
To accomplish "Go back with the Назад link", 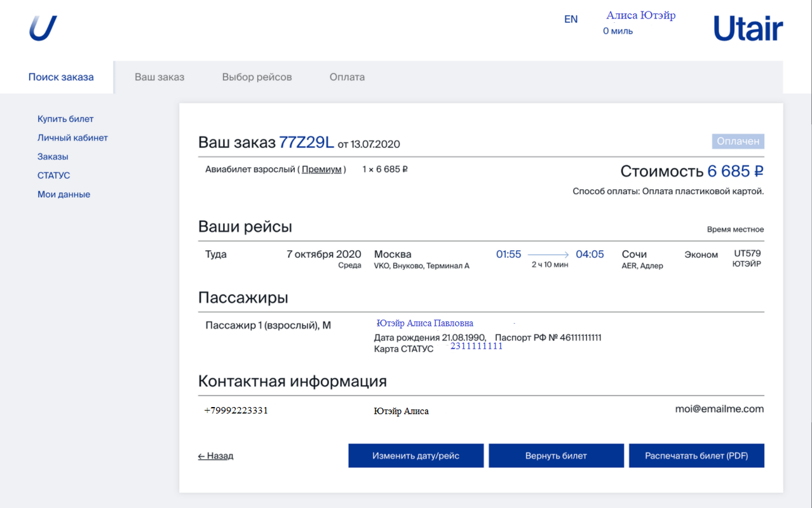I will point(215,456).
